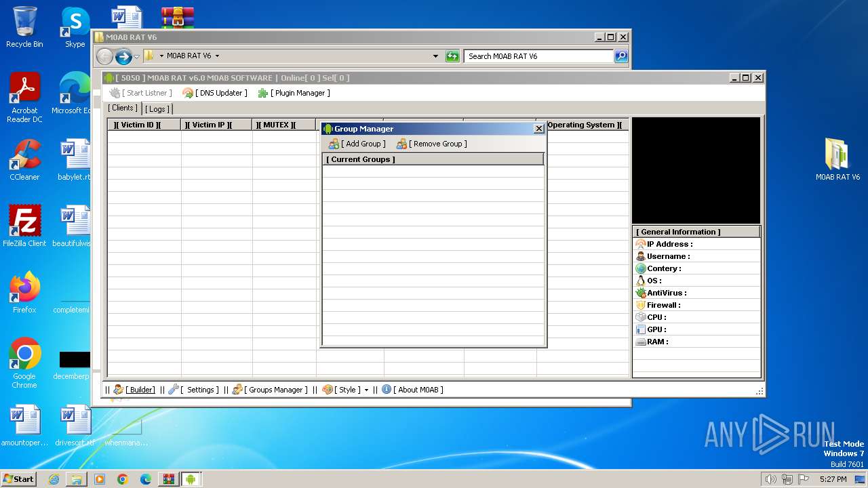Image resolution: width=868 pixels, height=488 pixels.
Task: Click the volume speaker tray icon
Action: tap(770, 479)
